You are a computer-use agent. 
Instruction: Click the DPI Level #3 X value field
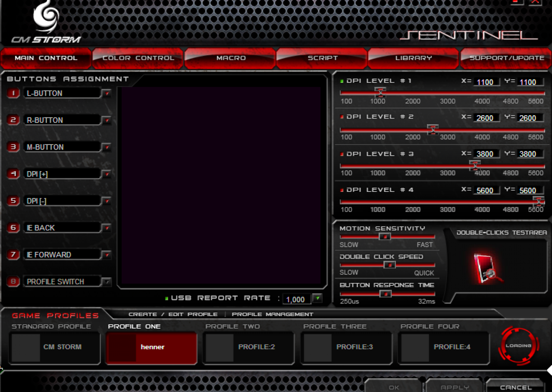486,154
